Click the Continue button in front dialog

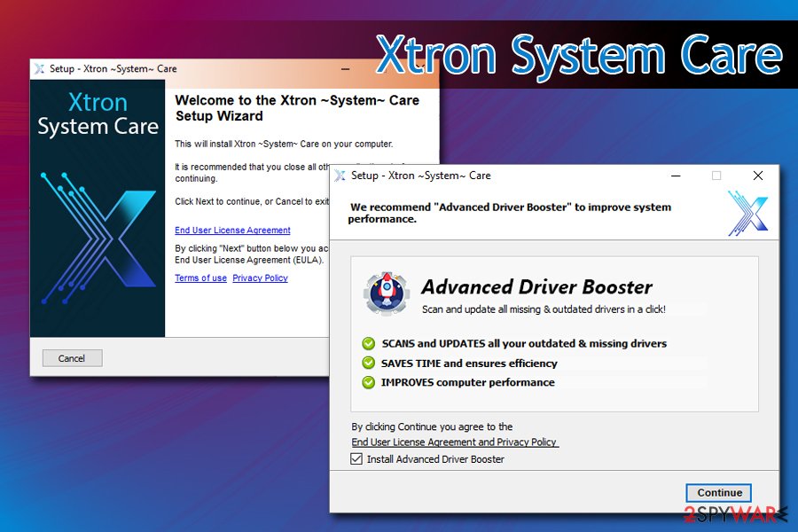(718, 492)
